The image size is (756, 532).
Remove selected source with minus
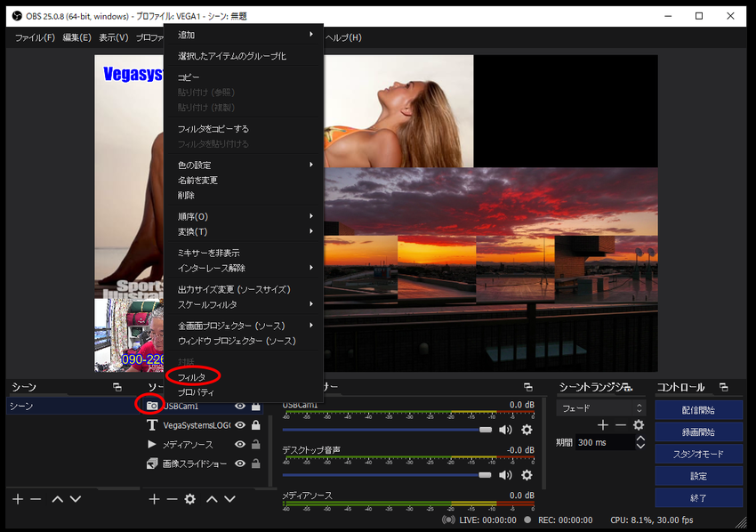tap(173, 499)
